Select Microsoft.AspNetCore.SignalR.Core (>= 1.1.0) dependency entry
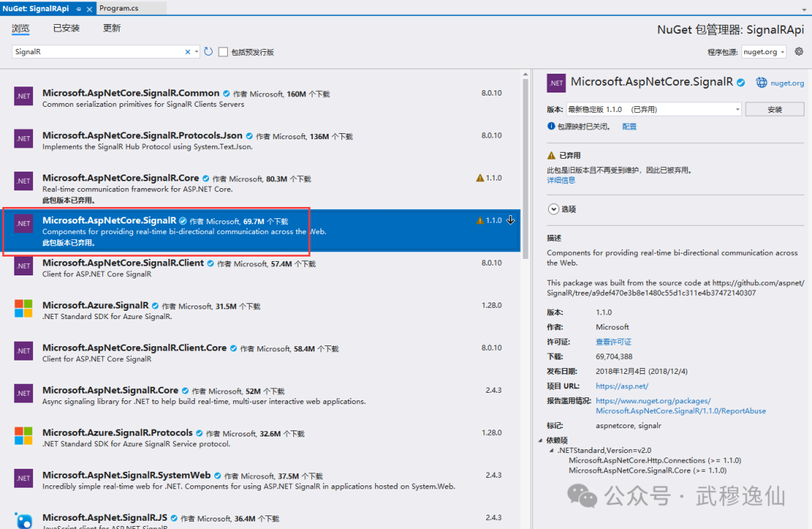 (x=647, y=470)
